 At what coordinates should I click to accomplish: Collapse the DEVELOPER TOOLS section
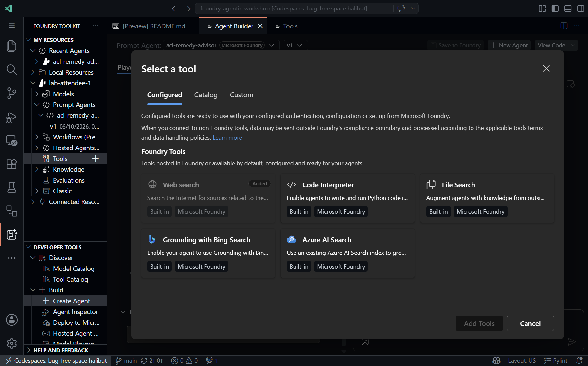(29, 247)
